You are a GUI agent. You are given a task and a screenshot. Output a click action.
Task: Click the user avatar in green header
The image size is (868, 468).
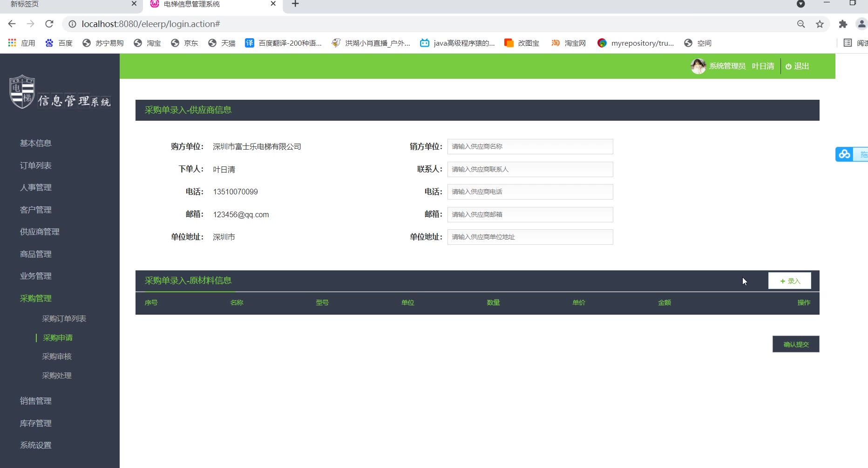click(698, 66)
